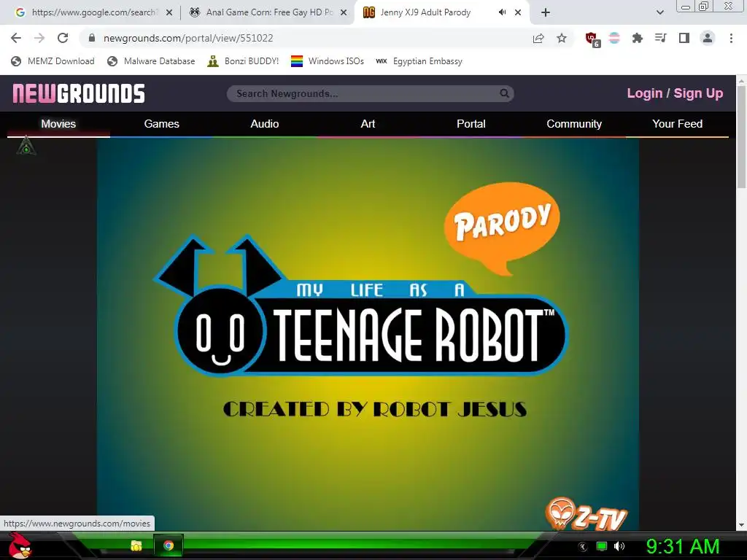
Task: Open the Audio menu item
Action: click(264, 124)
